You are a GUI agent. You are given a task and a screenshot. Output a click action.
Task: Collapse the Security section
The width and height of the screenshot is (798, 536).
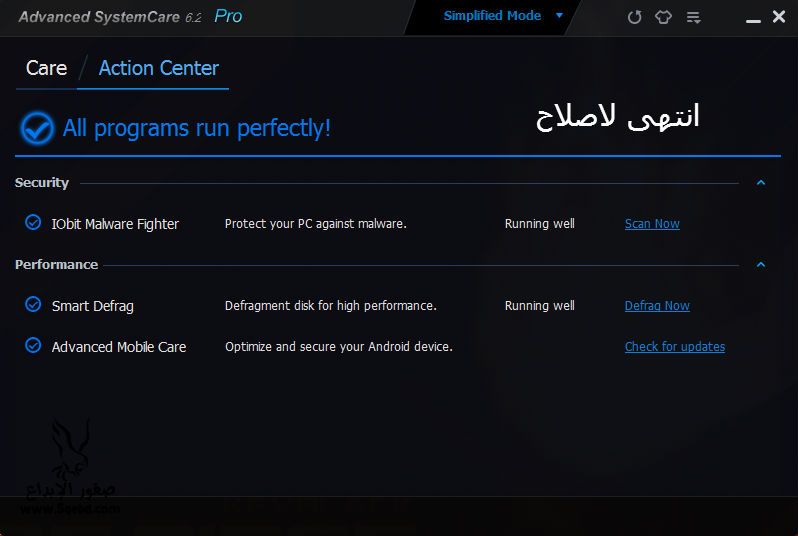(x=761, y=183)
